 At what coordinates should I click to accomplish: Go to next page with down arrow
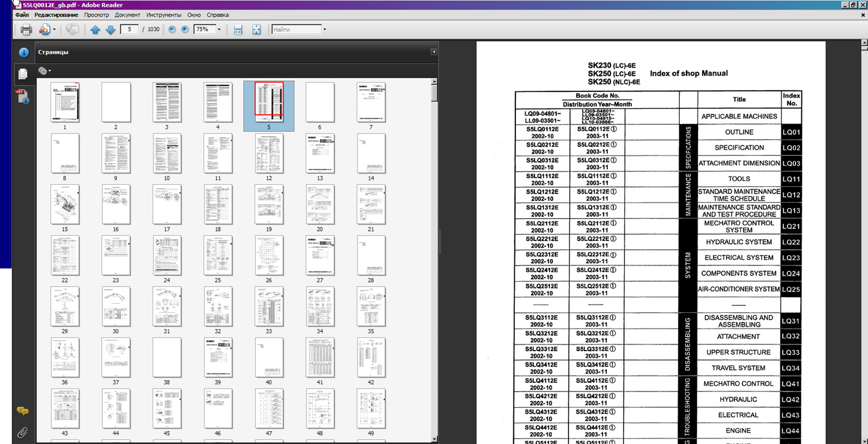110,30
